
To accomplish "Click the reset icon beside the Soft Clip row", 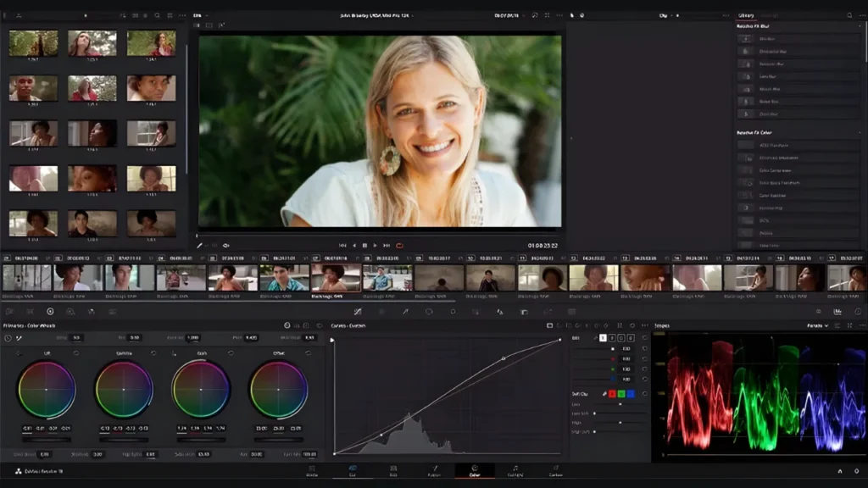I will tap(645, 394).
